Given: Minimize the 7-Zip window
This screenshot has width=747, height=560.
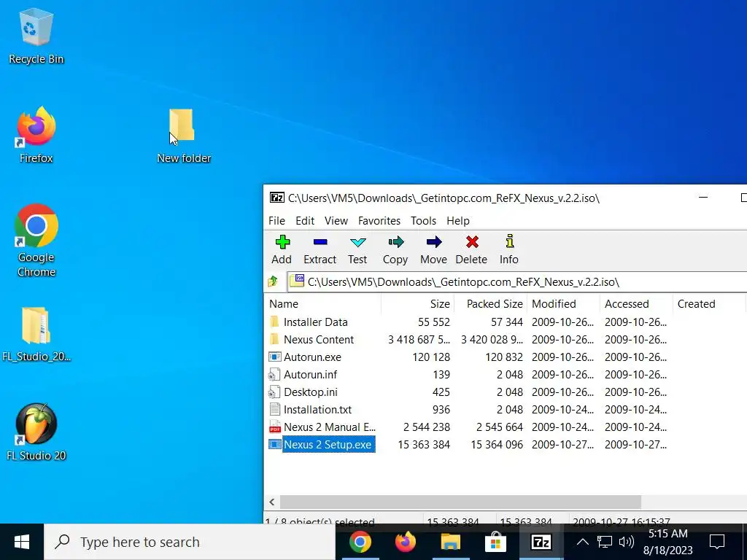Looking at the screenshot, I should coord(703,197).
